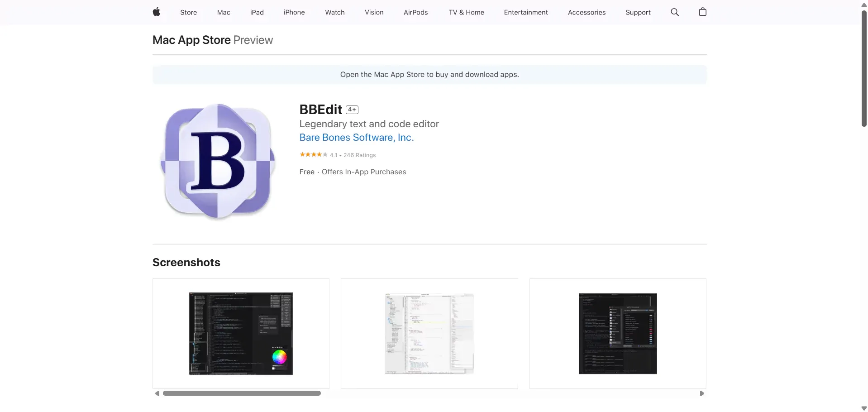Click the BBEdit app title

(x=321, y=110)
